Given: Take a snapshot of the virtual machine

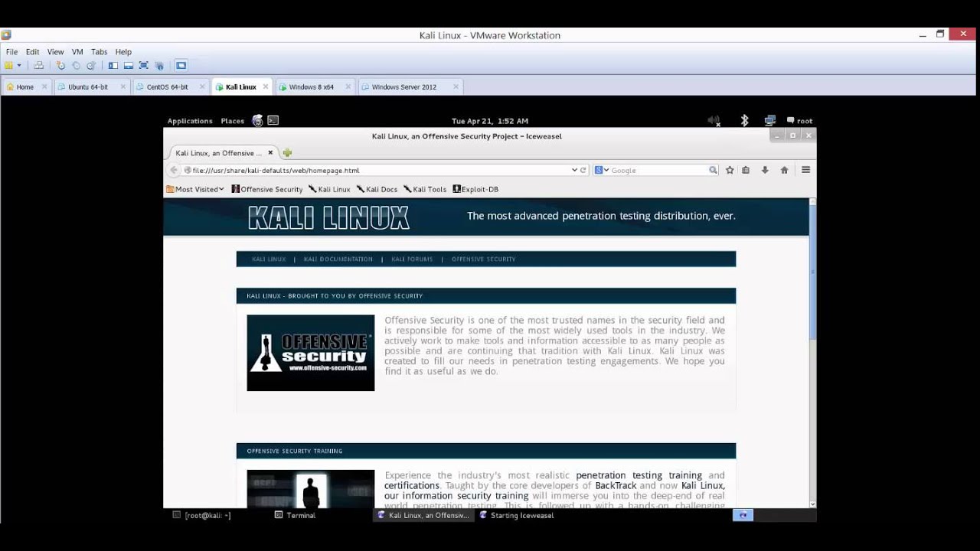Looking at the screenshot, I should 61,66.
